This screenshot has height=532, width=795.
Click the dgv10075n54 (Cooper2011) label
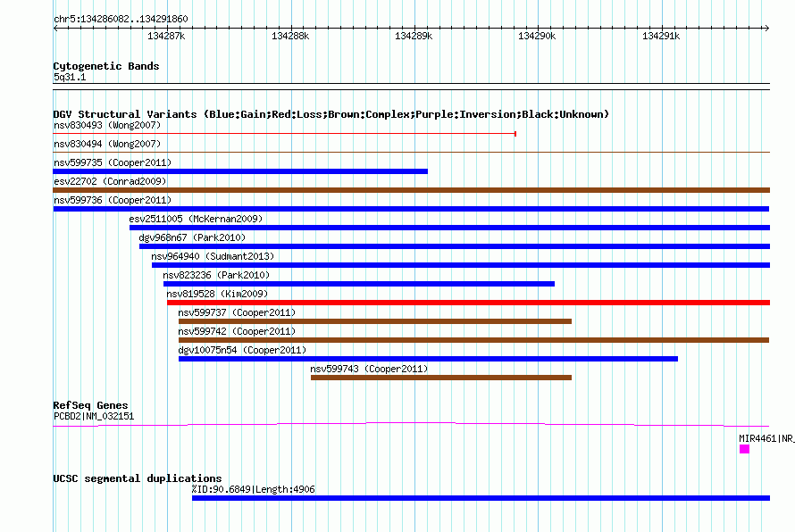coord(242,350)
